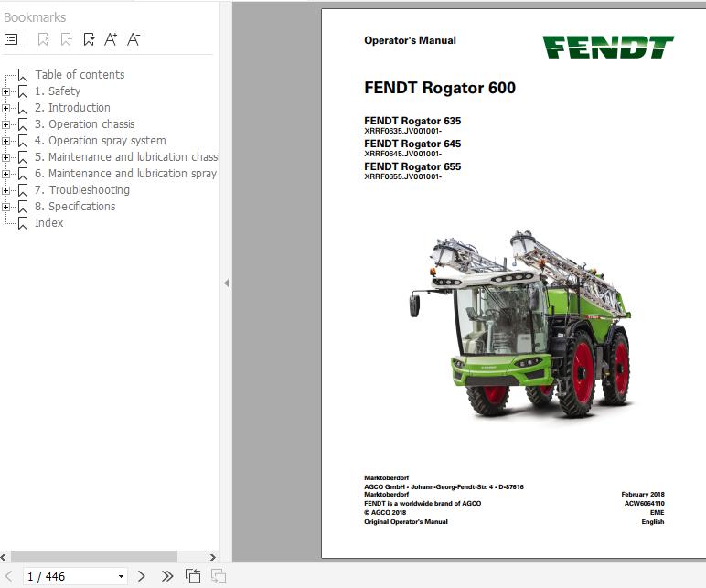Image resolution: width=706 pixels, height=588 pixels.
Task: Go to the previous page arrow
Action: pyautogui.click(x=8, y=576)
